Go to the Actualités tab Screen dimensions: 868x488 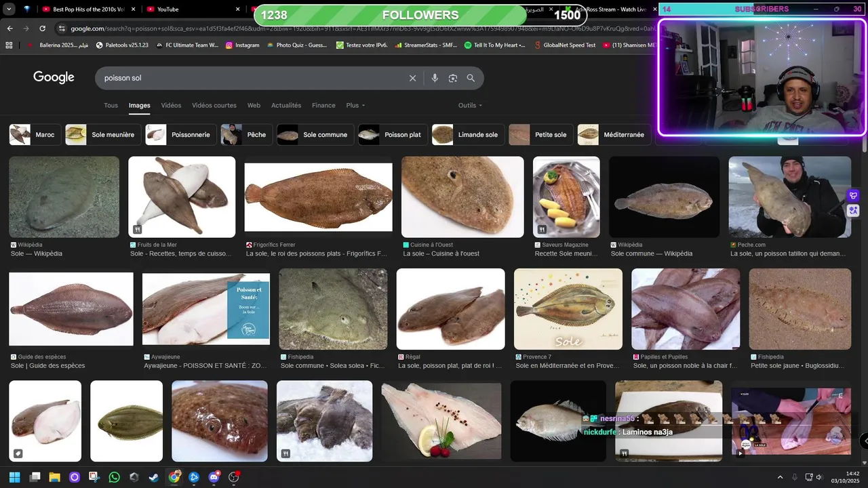(x=286, y=105)
